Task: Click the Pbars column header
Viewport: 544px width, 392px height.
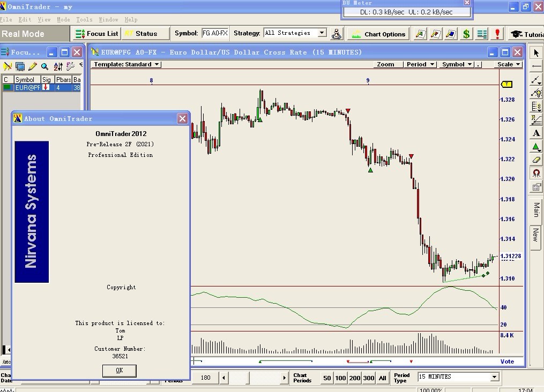Action: pos(63,80)
